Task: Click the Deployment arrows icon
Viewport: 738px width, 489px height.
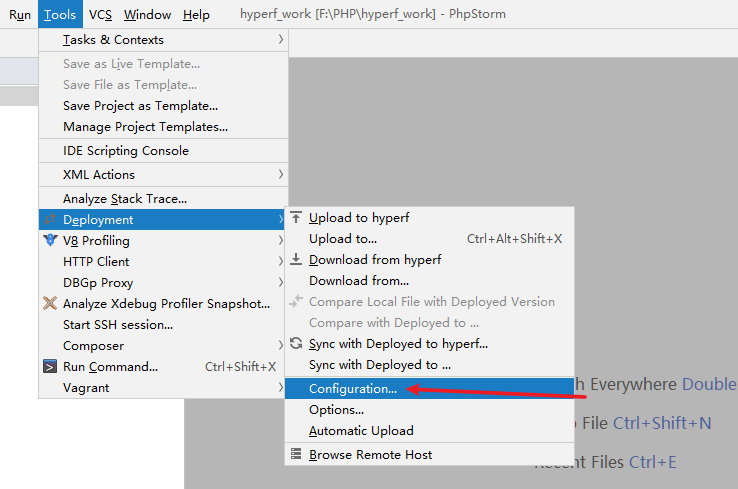Action: [50, 219]
